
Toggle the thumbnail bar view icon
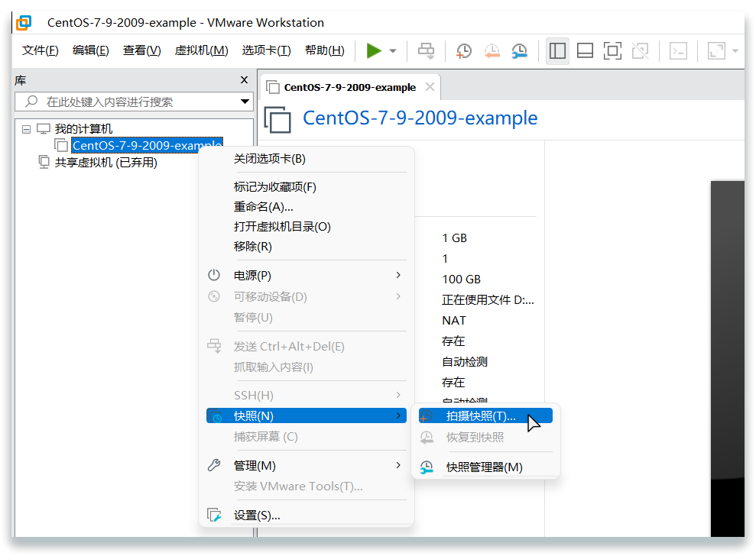click(x=585, y=50)
